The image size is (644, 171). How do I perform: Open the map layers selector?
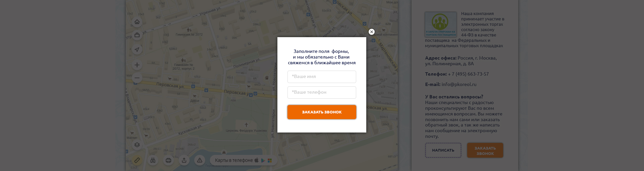point(137,145)
